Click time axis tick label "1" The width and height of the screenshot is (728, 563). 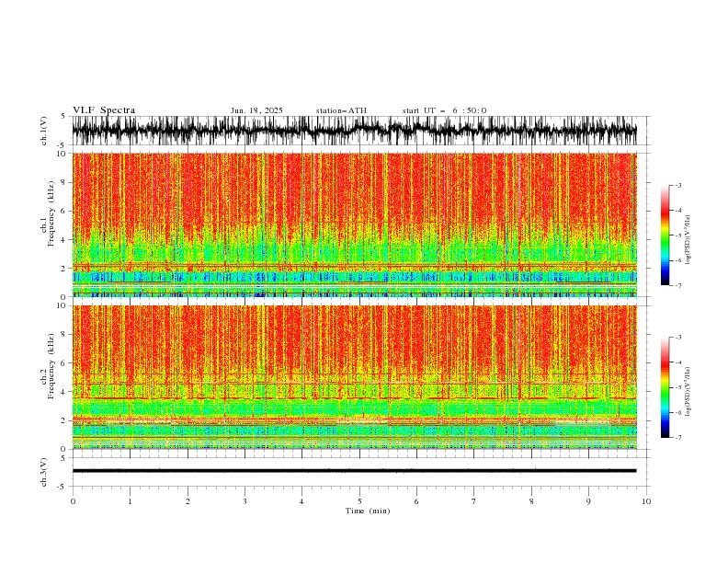[x=130, y=501]
